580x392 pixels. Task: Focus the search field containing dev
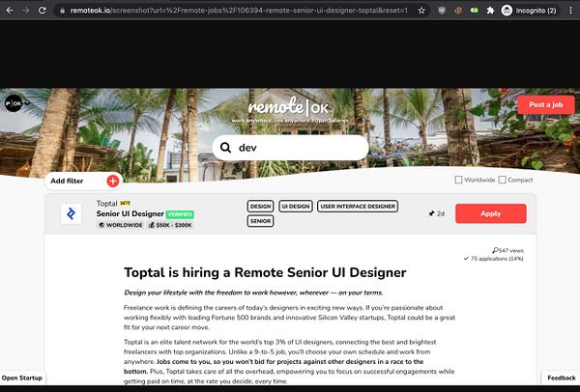290,148
